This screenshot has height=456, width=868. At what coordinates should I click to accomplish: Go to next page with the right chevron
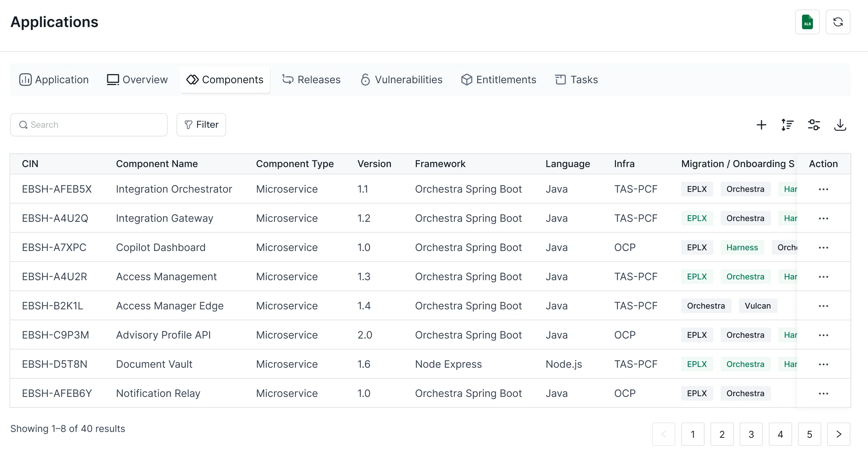point(838,434)
